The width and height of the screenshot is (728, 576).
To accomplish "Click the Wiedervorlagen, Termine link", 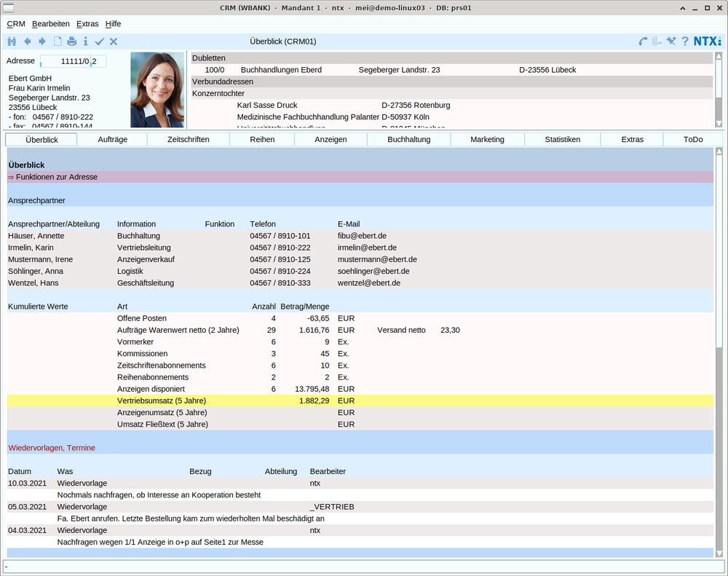I will coord(51,448).
